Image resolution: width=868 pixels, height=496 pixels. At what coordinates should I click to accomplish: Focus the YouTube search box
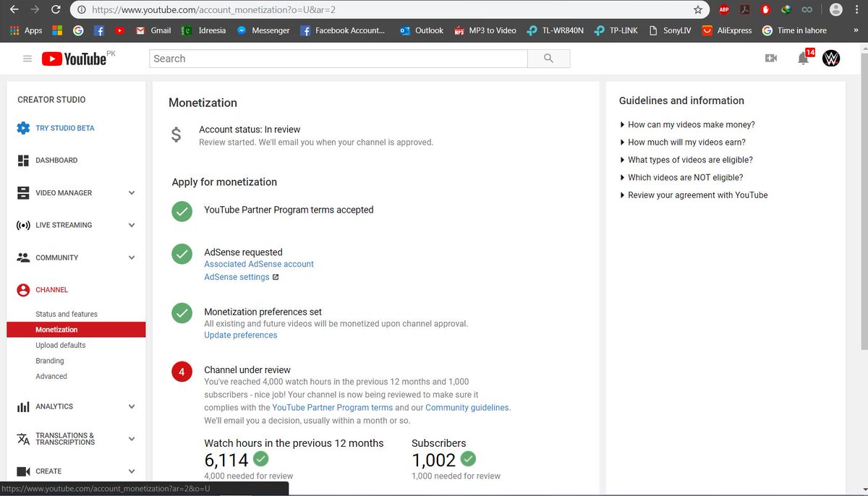(339, 59)
